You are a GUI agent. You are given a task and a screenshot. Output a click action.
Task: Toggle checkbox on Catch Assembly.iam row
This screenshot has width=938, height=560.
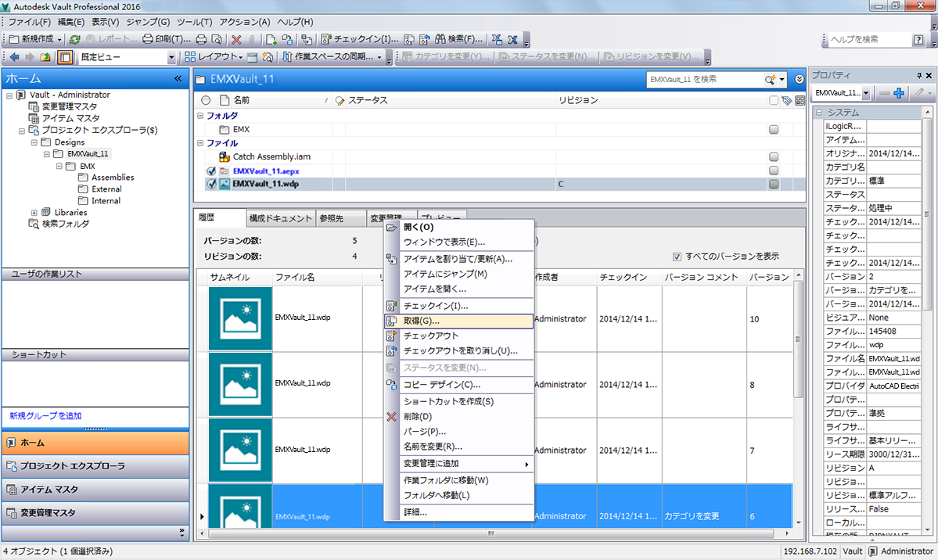774,156
